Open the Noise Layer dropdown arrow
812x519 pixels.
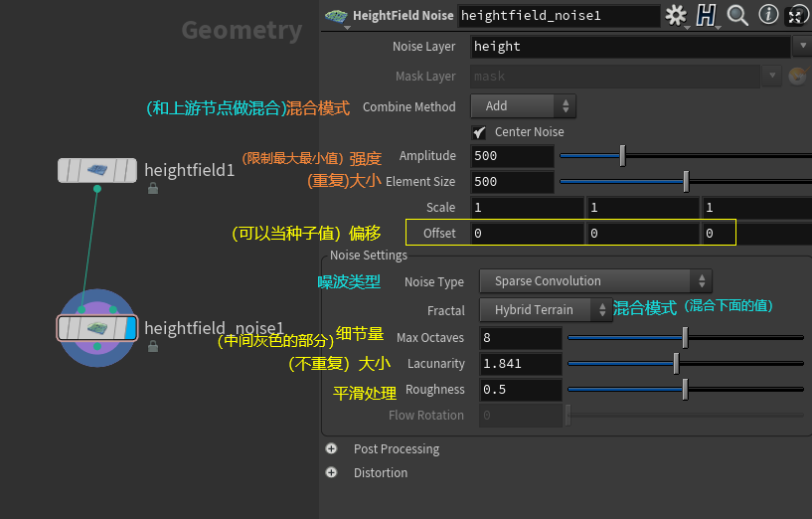coord(803,46)
